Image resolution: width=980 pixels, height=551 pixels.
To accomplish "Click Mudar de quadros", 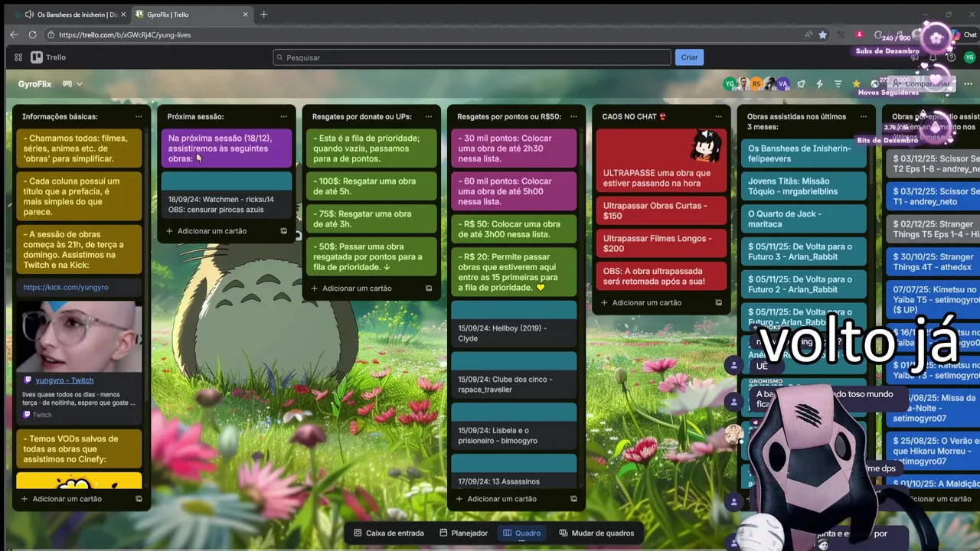I will tap(596, 533).
